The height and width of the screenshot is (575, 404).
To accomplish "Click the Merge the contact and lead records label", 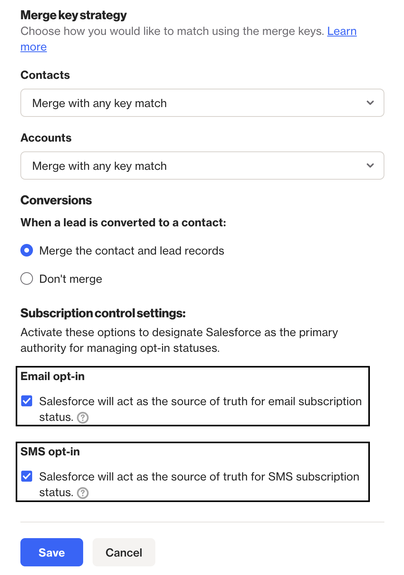I will (132, 251).
